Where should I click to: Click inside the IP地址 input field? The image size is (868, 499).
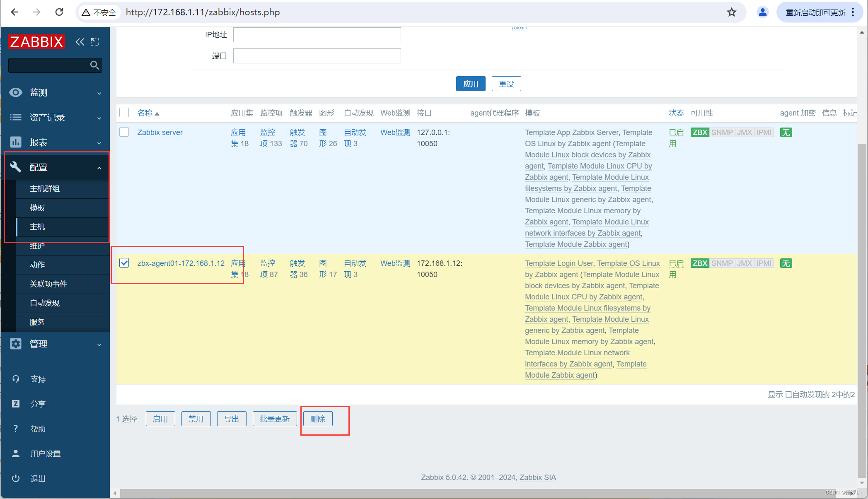tap(317, 34)
